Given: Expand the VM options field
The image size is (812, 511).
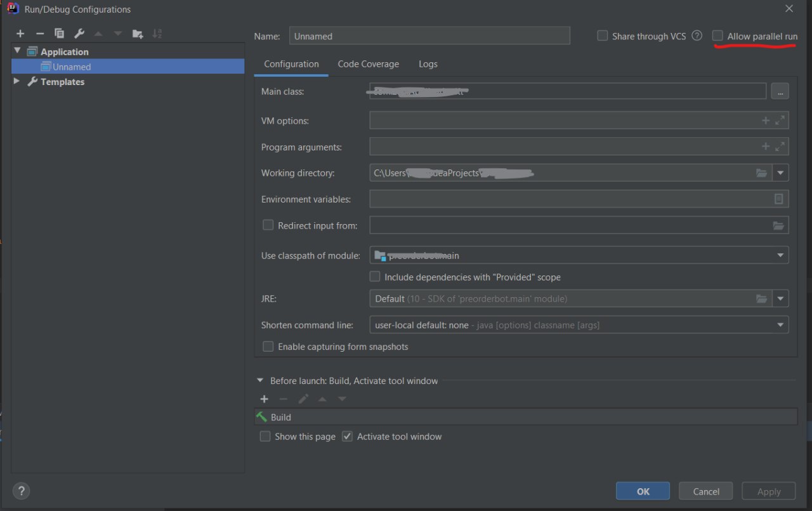Looking at the screenshot, I should click(x=780, y=121).
